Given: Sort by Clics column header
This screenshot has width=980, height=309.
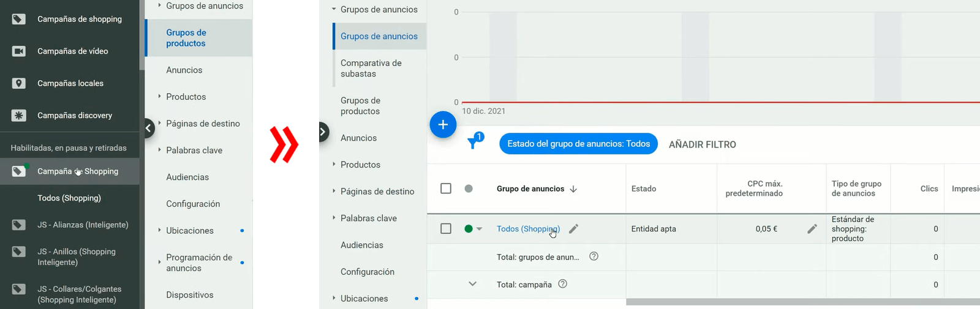Looking at the screenshot, I should point(929,188).
